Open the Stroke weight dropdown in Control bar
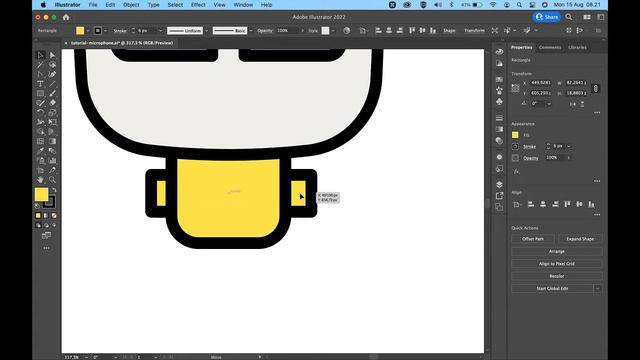640x360 pixels. pos(160,31)
